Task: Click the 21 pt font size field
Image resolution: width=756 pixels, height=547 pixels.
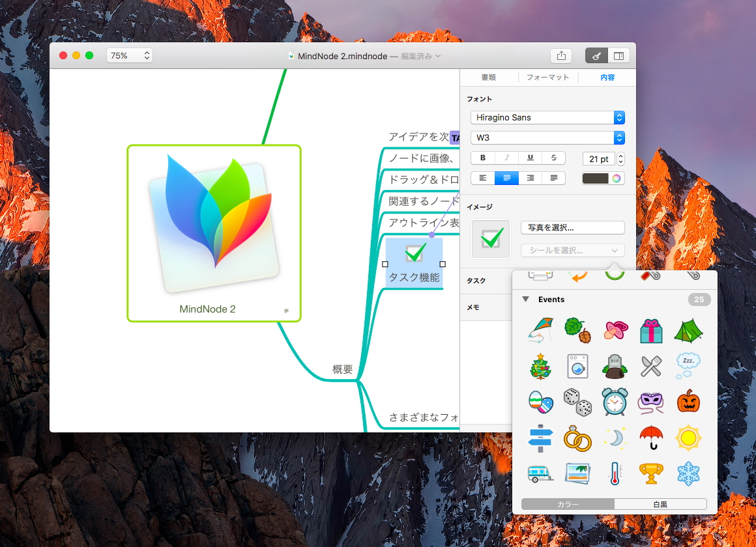Action: (x=599, y=158)
